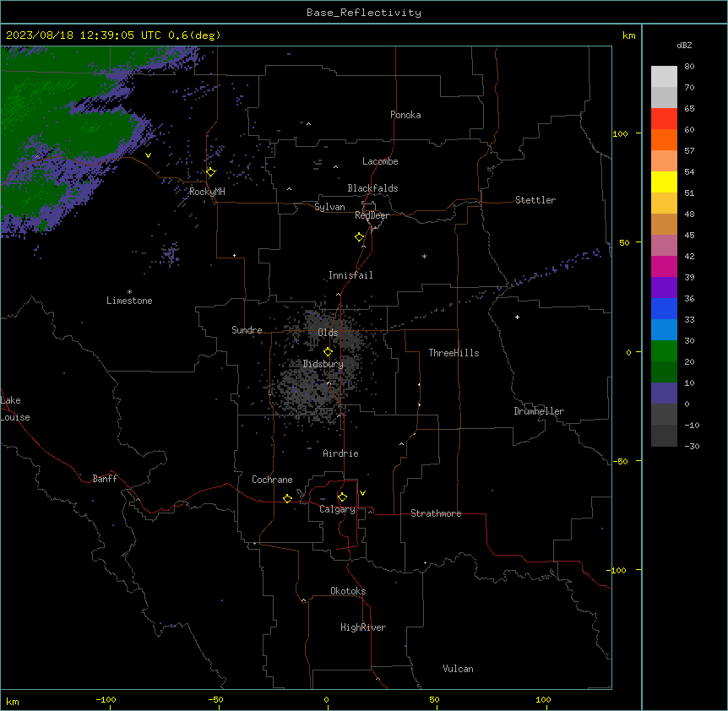Click the Blackfalds label
728x711 pixels.
click(x=372, y=188)
